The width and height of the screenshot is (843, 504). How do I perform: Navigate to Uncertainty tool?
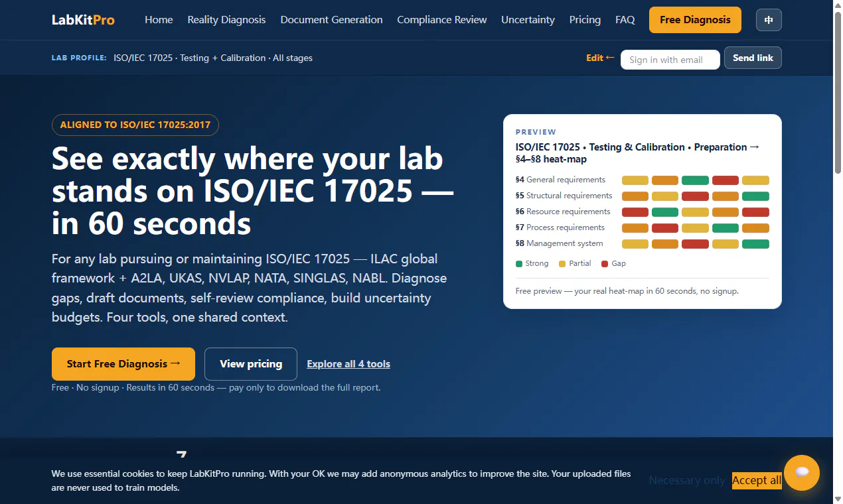[528, 20]
